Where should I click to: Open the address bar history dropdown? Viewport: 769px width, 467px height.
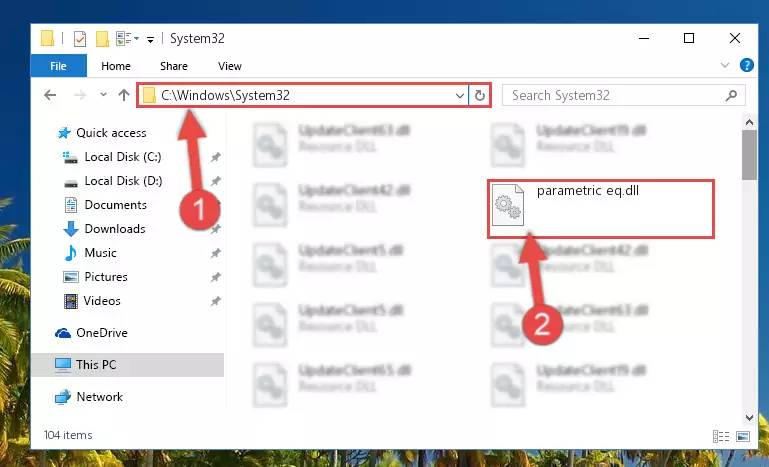460,95
